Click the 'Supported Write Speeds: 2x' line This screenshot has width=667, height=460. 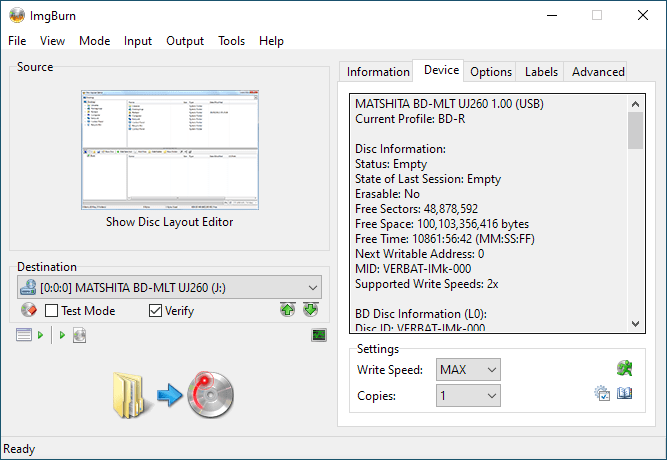[427, 284]
